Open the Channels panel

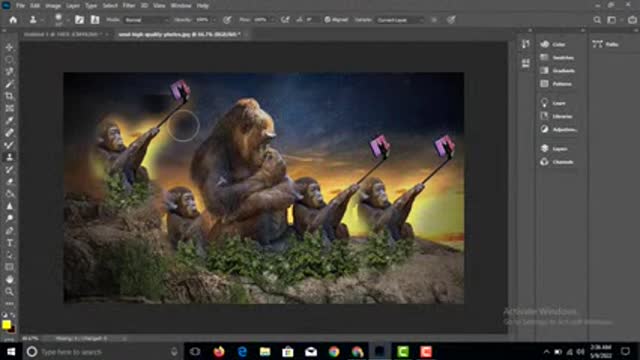click(557, 162)
